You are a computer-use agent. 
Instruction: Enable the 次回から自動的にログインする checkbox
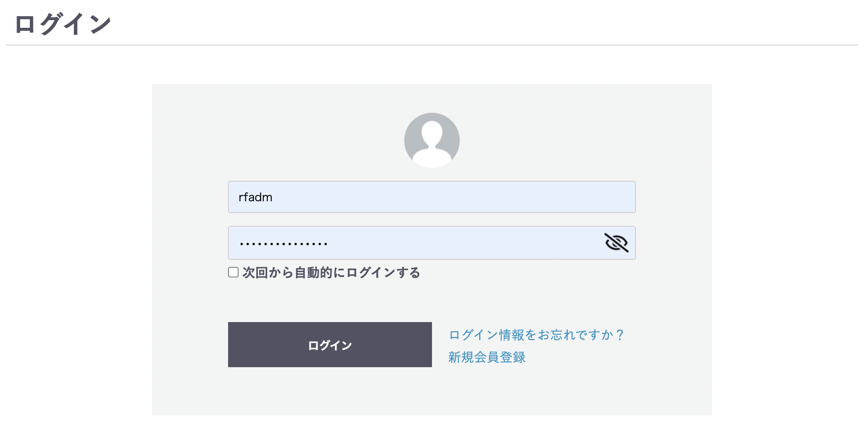point(233,272)
